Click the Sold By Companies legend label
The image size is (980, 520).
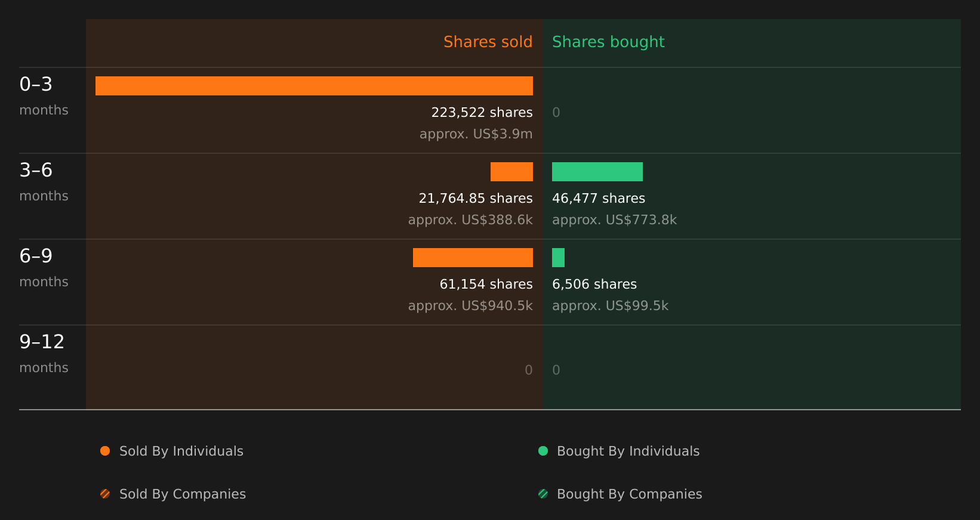183,494
